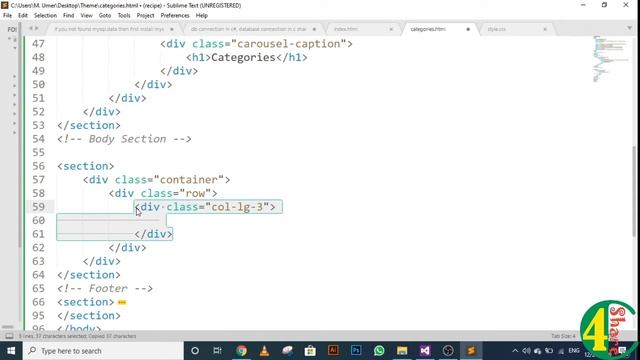The width and height of the screenshot is (640, 360).
Task: Open the Project menu
Action: click(145, 16)
